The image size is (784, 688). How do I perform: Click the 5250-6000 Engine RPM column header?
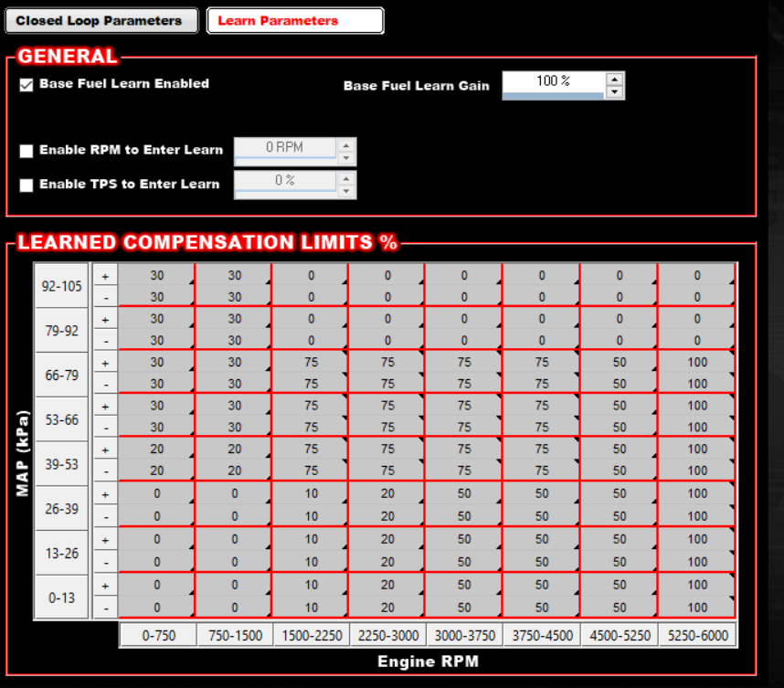pyautogui.click(x=697, y=635)
